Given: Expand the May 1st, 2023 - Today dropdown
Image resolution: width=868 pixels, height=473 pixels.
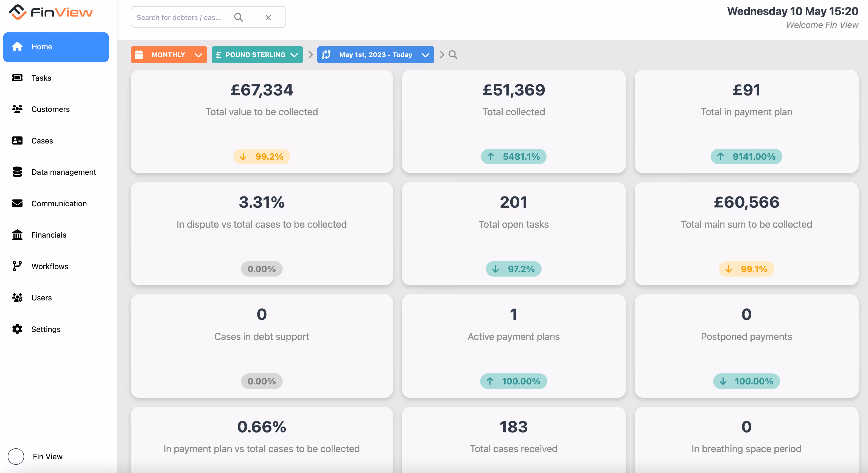Looking at the screenshot, I should coord(376,55).
